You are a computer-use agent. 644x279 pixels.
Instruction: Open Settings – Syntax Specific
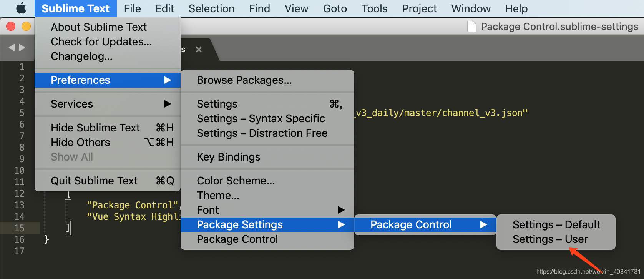267,118
